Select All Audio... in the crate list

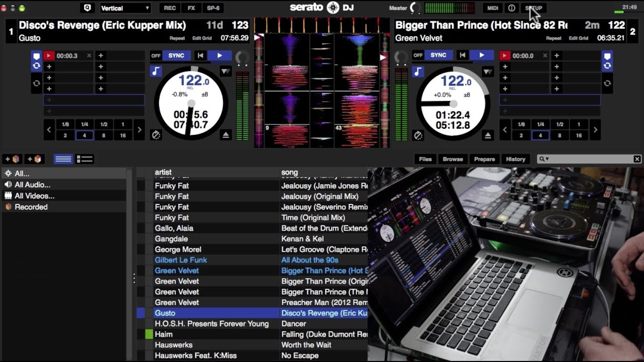(x=63, y=185)
